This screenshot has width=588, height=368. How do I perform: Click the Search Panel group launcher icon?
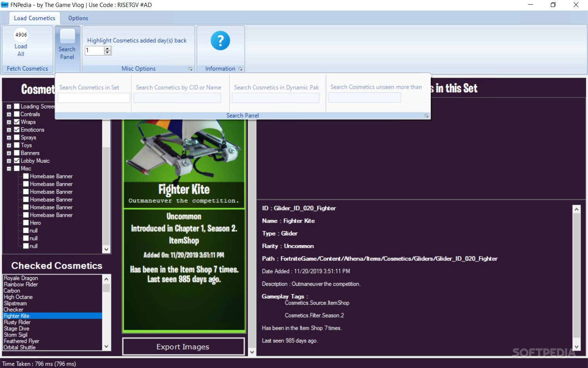(426, 116)
